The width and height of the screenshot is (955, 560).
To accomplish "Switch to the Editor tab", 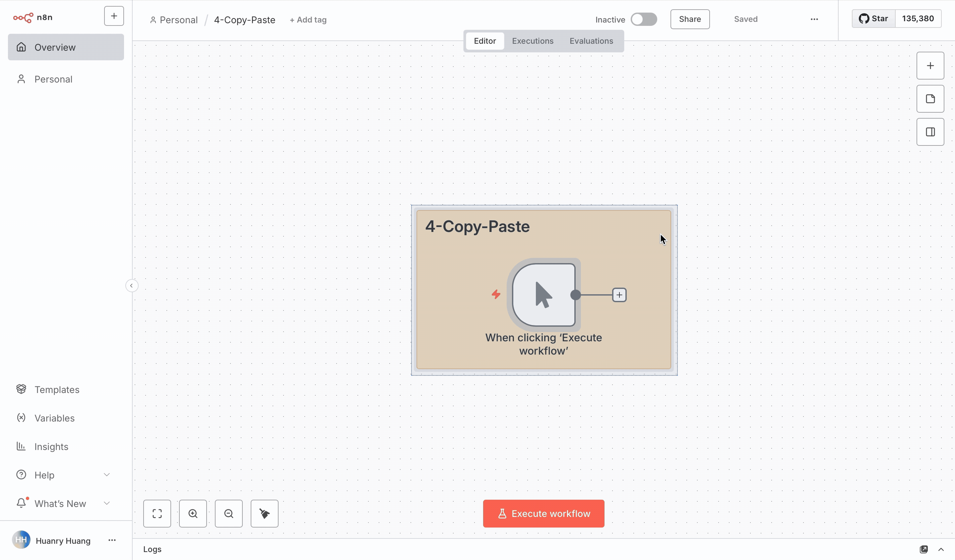I will click(x=485, y=41).
